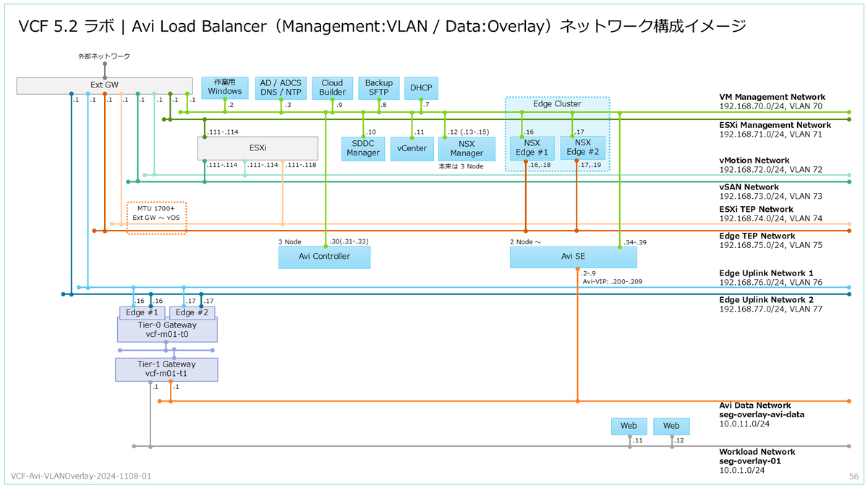Image resolution: width=868 pixels, height=488 pixels.
Task: Click Edge #1 box above Tier-0 Gateway
Action: coord(141,312)
